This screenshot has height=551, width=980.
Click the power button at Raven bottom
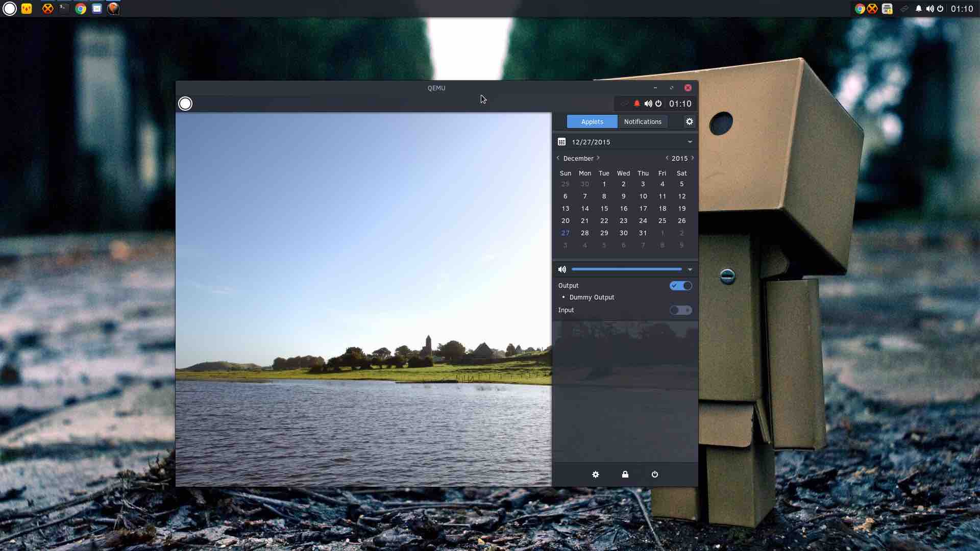click(x=654, y=474)
